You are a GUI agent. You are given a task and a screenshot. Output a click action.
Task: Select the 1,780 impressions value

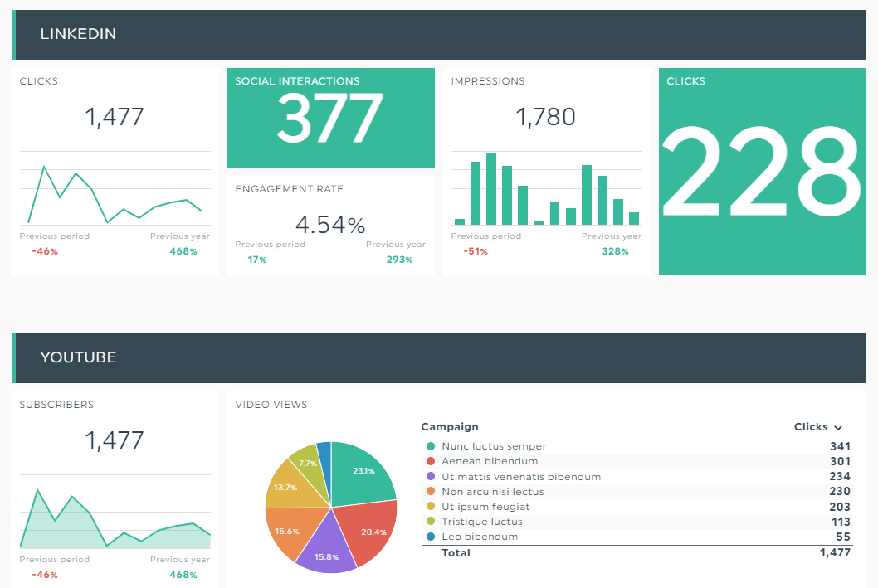tap(545, 118)
